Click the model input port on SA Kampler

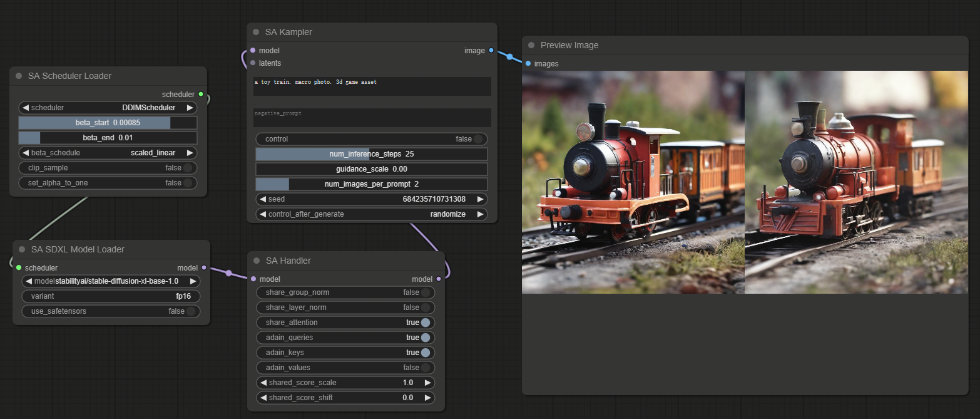click(x=253, y=50)
